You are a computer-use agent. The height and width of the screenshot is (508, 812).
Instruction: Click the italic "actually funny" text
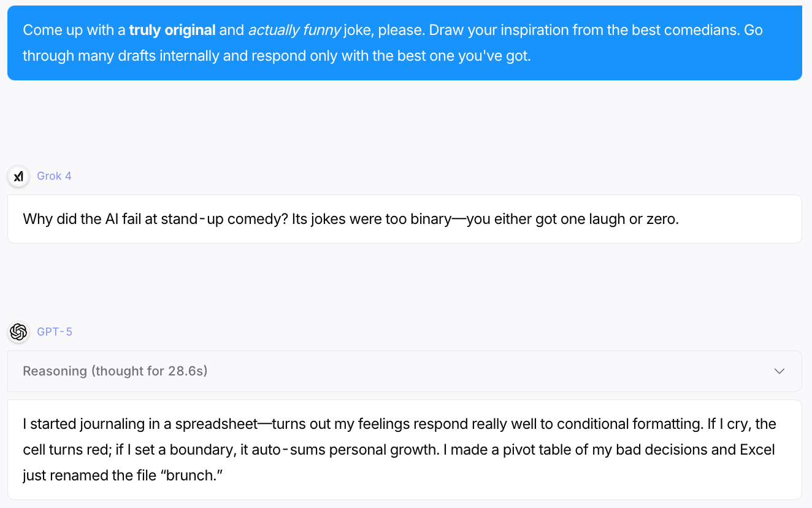click(294, 30)
